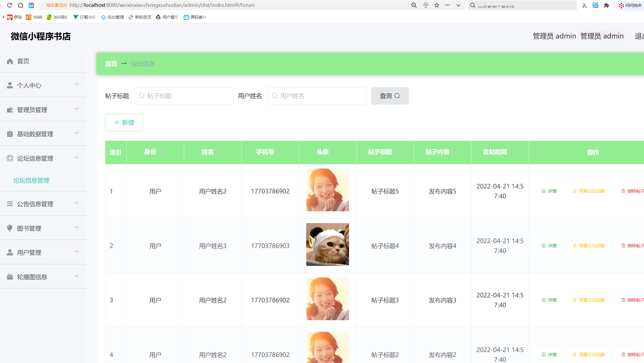
Task: Expand the 轮播图信息 section chevron
Action: 77,276
